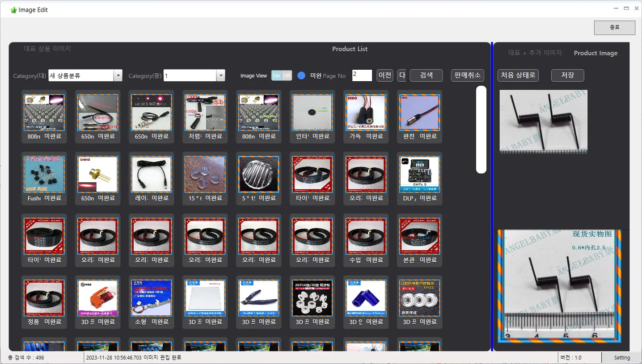Switch to the 대표 상품 이미지 tab
642x364 pixels.
pos(47,49)
